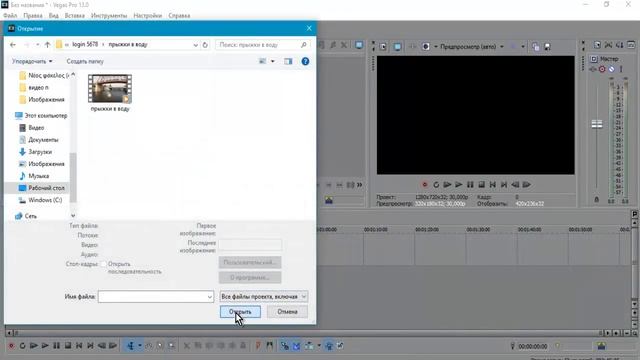The width and height of the screenshot is (640, 360).
Task: Click the Открыть button
Action: [240, 312]
